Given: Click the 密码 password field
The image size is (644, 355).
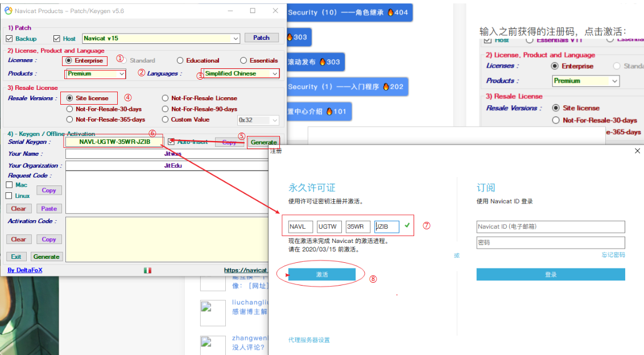Looking at the screenshot, I should pyautogui.click(x=551, y=242).
